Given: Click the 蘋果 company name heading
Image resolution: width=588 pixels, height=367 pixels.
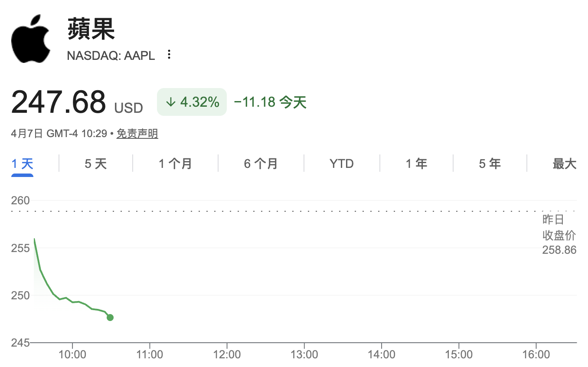Looking at the screenshot, I should 91,29.
